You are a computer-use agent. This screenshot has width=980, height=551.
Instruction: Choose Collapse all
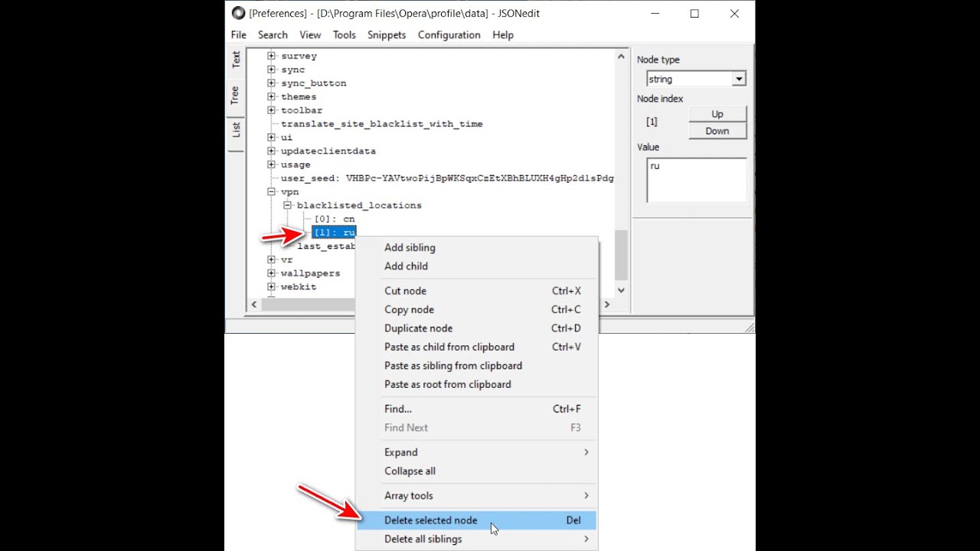click(476, 471)
